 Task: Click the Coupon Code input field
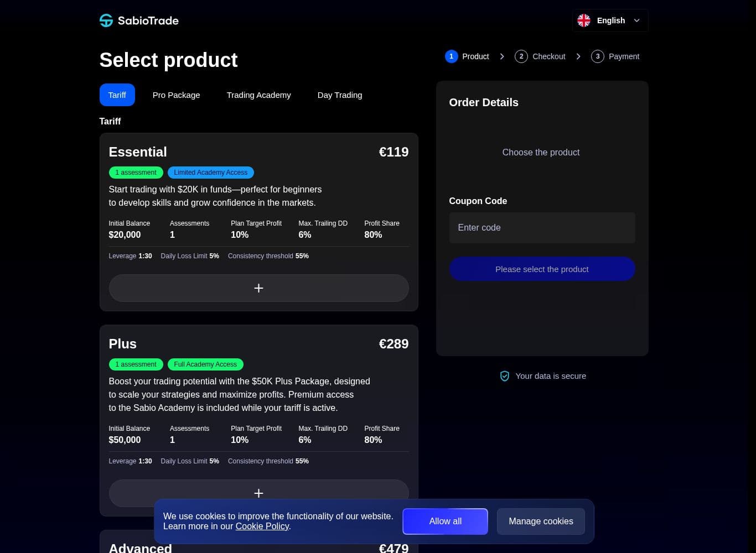click(x=542, y=228)
